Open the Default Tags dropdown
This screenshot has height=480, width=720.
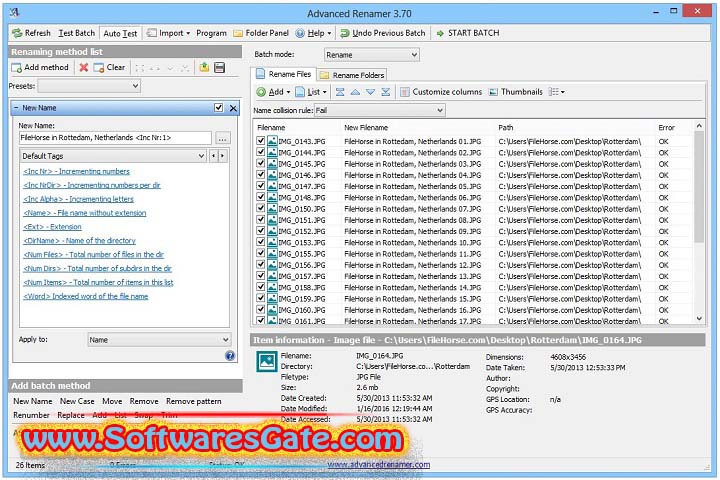(113, 156)
